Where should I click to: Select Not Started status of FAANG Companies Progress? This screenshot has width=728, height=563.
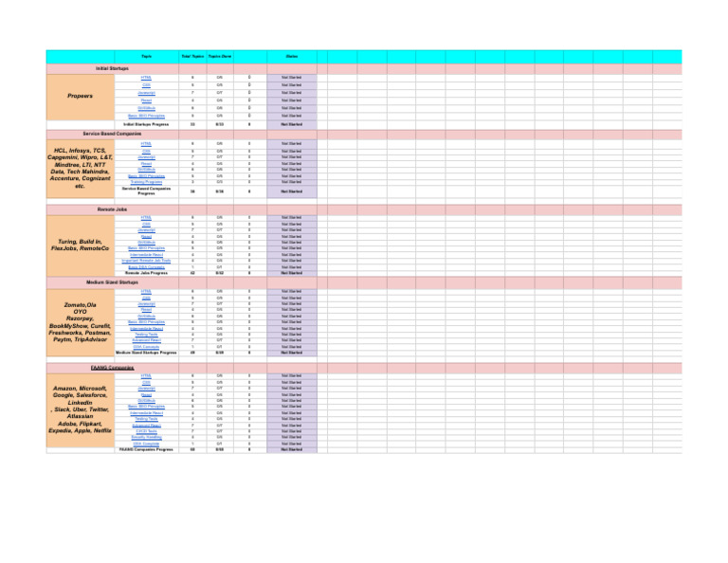point(292,450)
